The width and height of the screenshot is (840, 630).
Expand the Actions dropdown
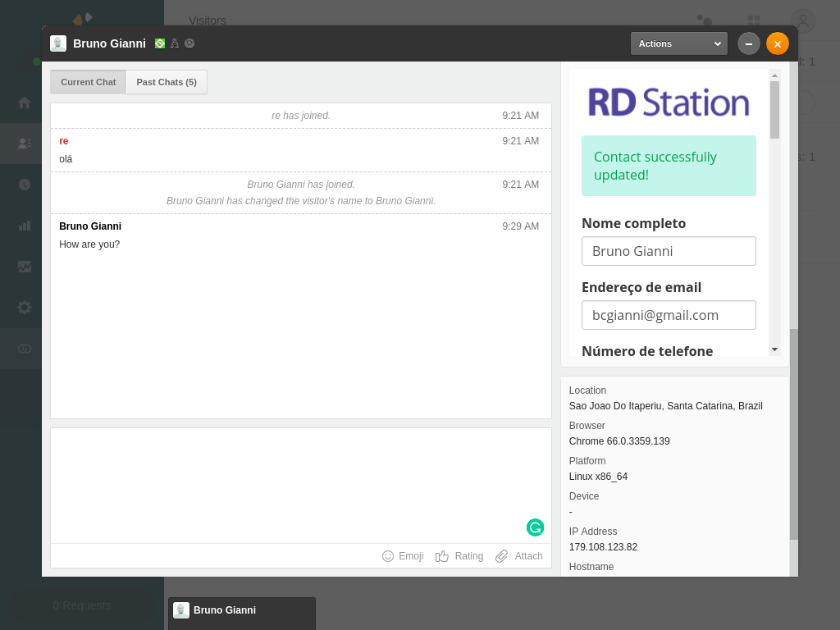tap(678, 43)
